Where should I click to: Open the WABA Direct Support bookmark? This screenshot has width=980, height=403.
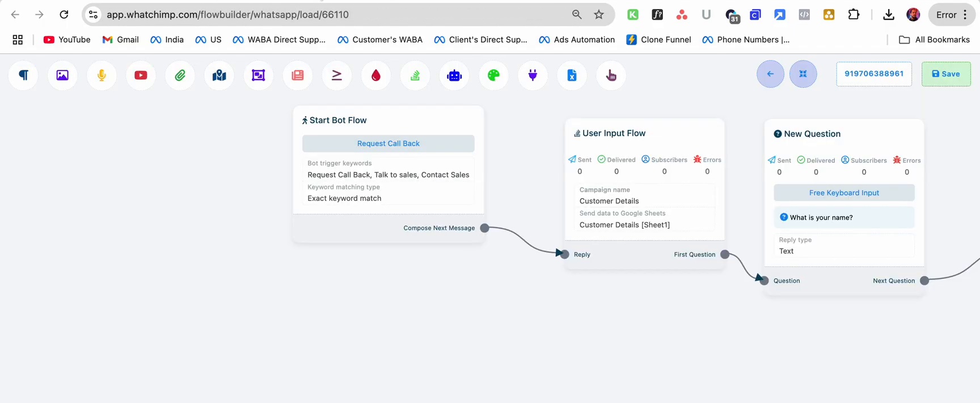pyautogui.click(x=279, y=40)
